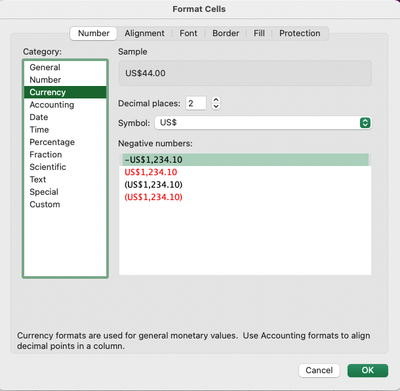Choose the Text category
Screen dimensions: 400x391
click(65, 179)
